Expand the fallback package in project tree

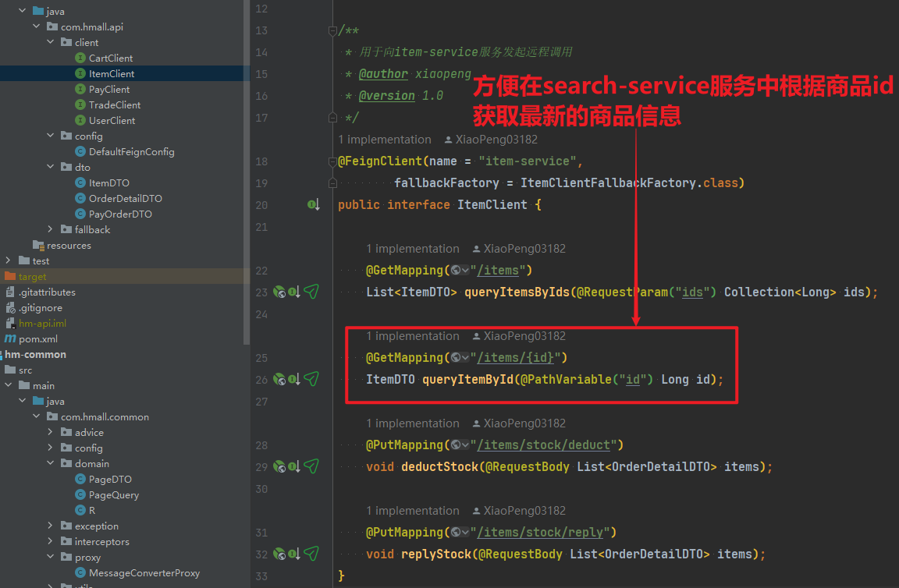[x=51, y=229]
